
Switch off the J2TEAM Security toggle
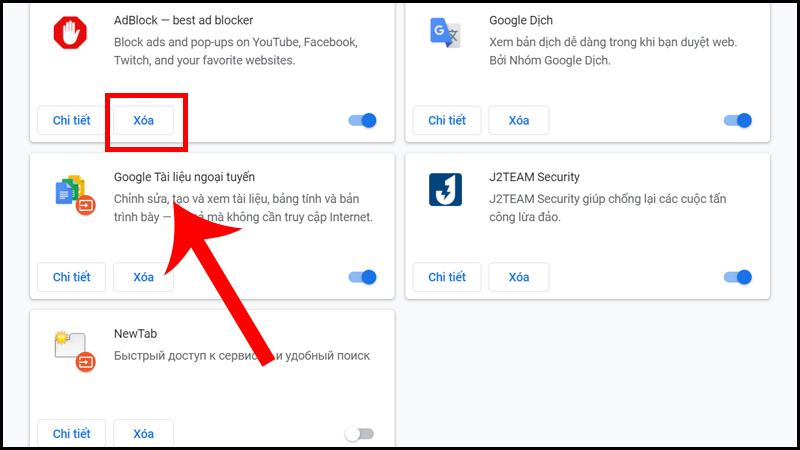pos(738,277)
